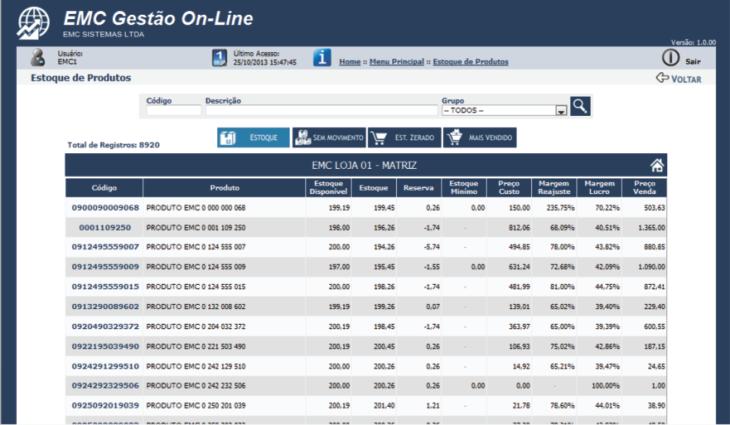Click the EMC LOJA 01 - MATRIZ header
The image size is (730, 425).
[364, 166]
